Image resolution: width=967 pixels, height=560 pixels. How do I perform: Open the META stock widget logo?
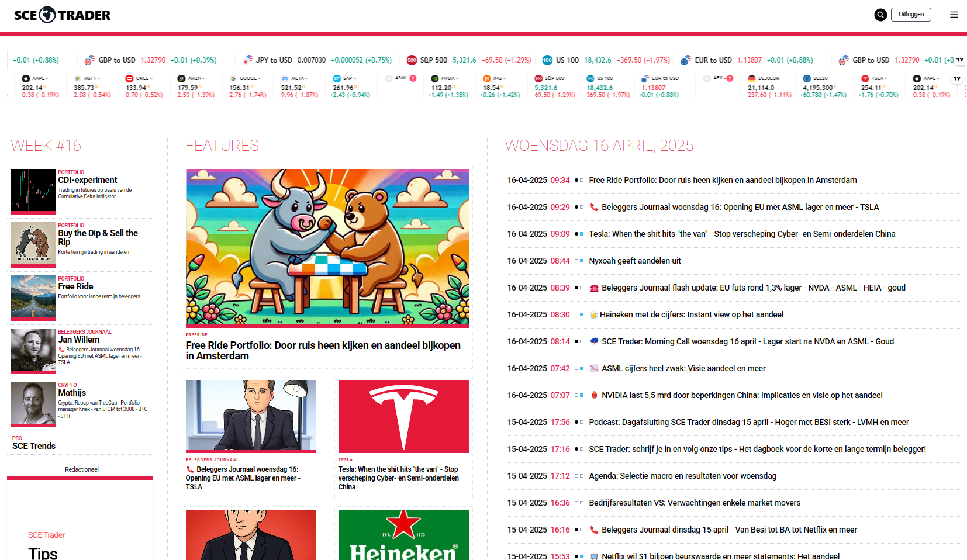coord(285,78)
